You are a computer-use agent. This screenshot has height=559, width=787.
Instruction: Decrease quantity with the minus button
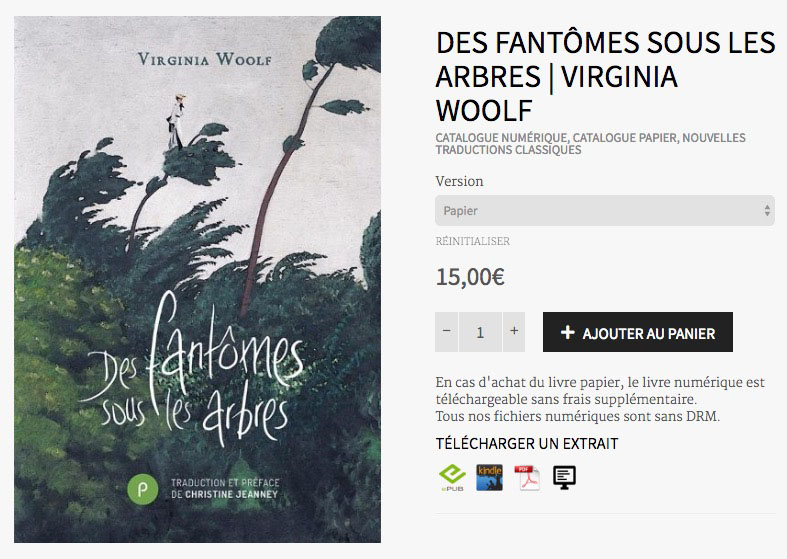coord(446,331)
